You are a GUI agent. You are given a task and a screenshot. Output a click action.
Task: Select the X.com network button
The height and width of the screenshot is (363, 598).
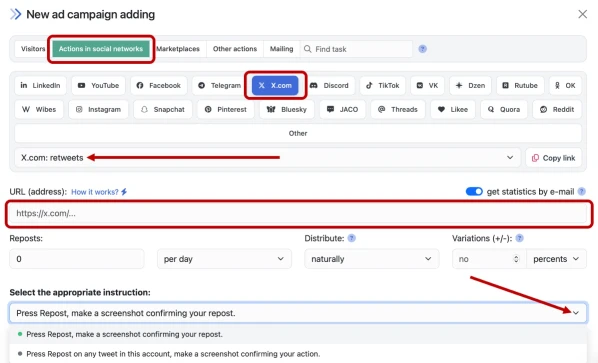tap(275, 85)
